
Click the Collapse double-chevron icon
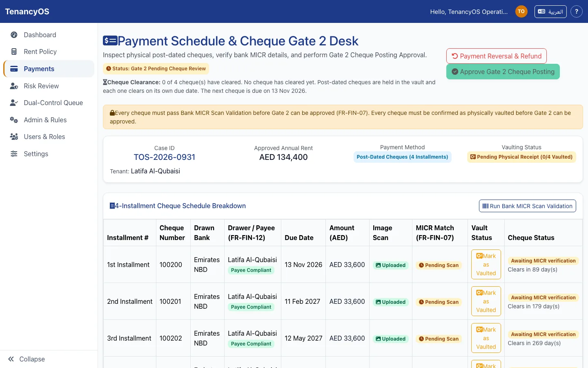click(x=11, y=359)
